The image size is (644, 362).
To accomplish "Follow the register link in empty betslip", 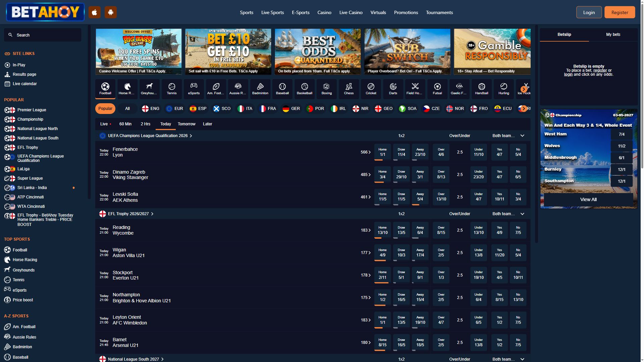I will coord(600,70).
